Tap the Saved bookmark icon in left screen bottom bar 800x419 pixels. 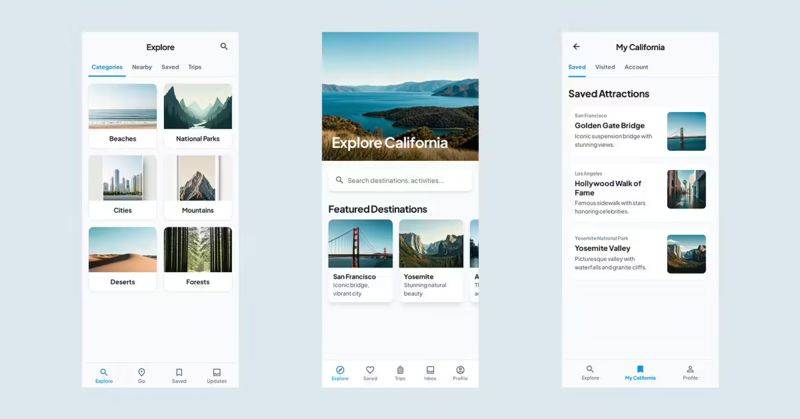tap(179, 372)
